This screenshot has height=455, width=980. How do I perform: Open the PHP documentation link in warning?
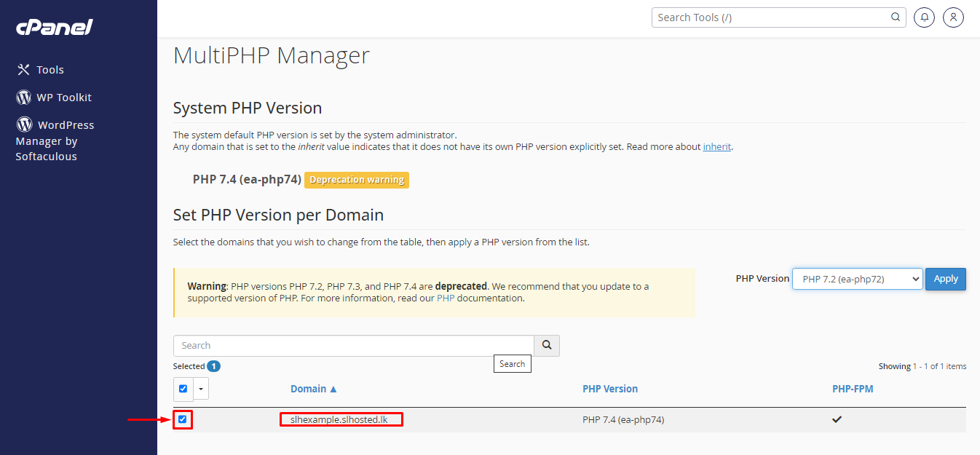click(445, 298)
